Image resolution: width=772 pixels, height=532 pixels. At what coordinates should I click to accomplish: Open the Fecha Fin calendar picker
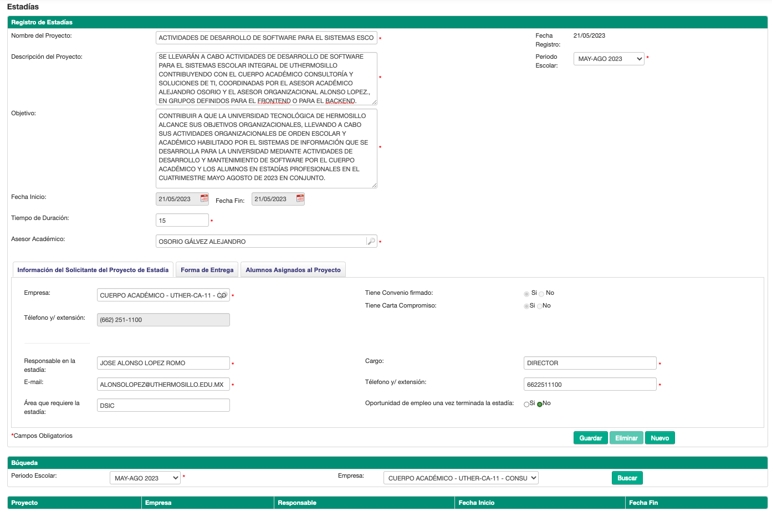pyautogui.click(x=300, y=199)
